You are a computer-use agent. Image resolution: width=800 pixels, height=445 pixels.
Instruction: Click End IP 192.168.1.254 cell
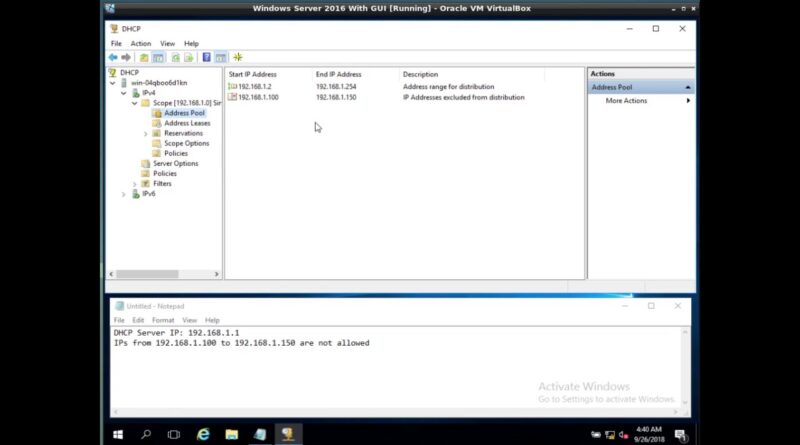tap(336, 87)
